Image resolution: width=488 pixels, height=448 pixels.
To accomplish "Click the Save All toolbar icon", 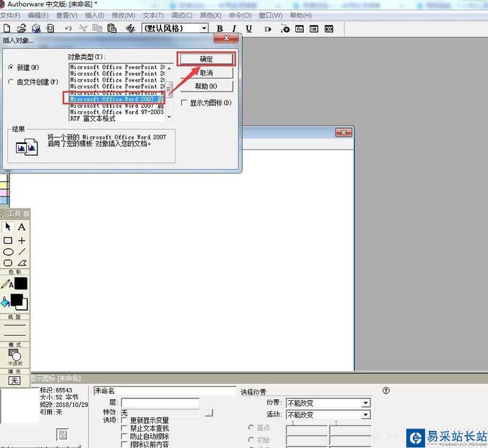I will tap(36, 29).
